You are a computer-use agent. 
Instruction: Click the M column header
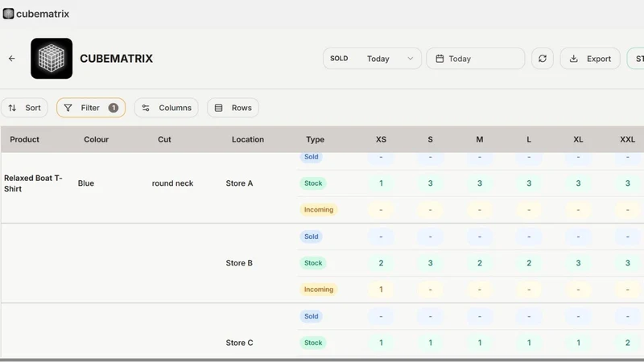(x=479, y=139)
